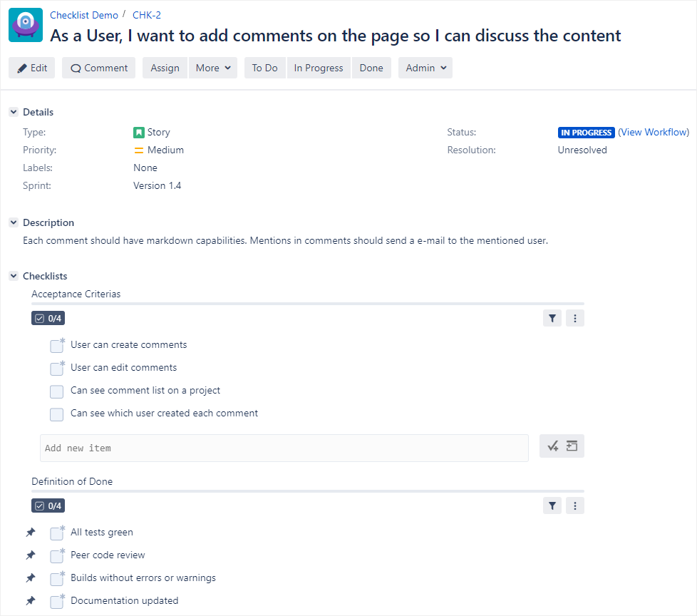Unpin the All tests green item
697x616 pixels.
[x=30, y=532]
